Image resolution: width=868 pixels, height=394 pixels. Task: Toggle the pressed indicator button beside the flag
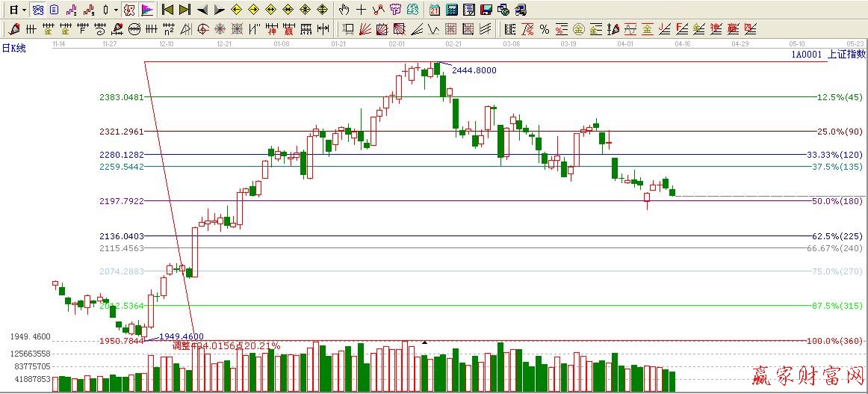tap(128, 10)
